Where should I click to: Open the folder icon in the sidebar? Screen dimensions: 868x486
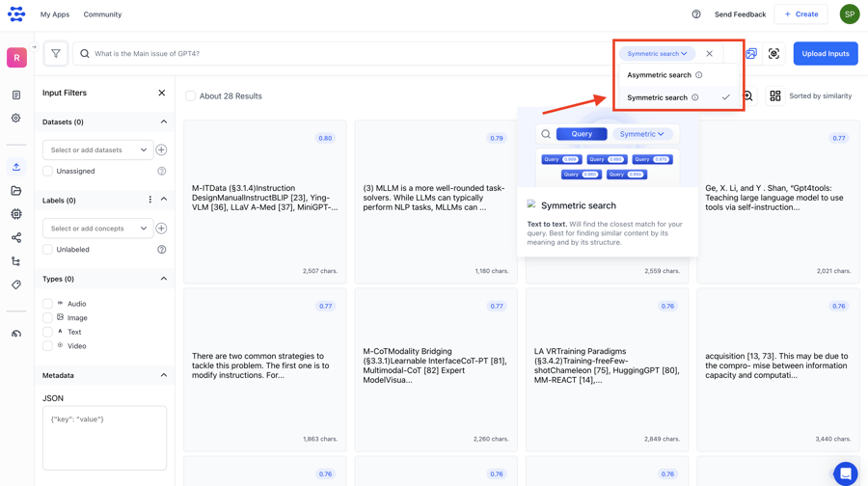coord(16,191)
